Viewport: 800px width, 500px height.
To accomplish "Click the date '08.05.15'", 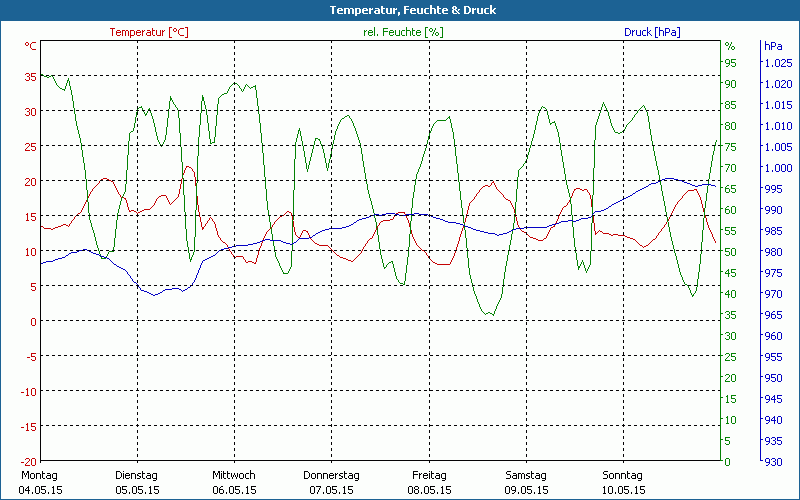I will (429, 490).
